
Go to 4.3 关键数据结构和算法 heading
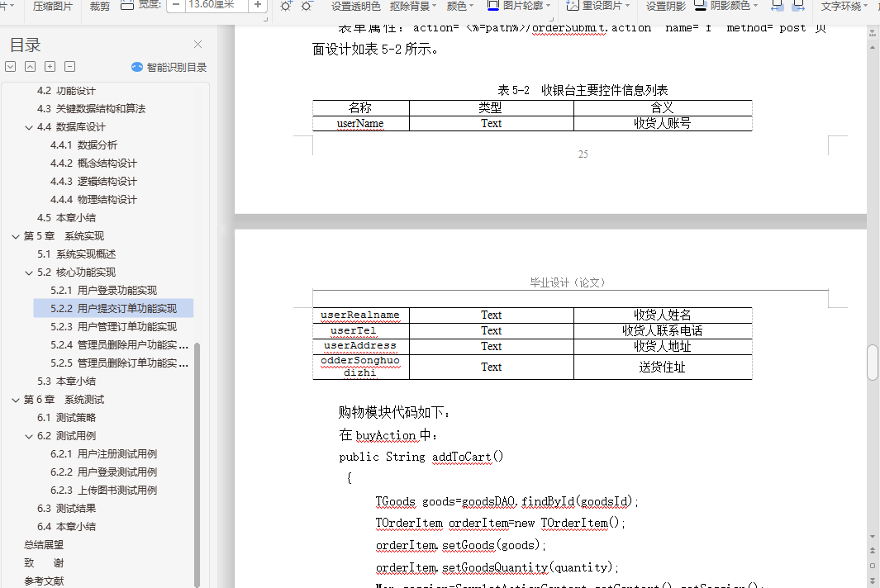tap(91, 109)
